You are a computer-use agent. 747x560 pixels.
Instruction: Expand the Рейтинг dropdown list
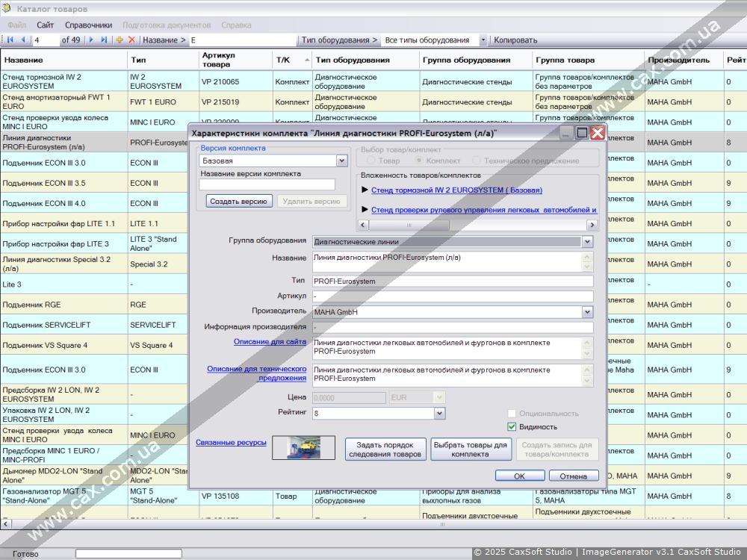coord(438,413)
